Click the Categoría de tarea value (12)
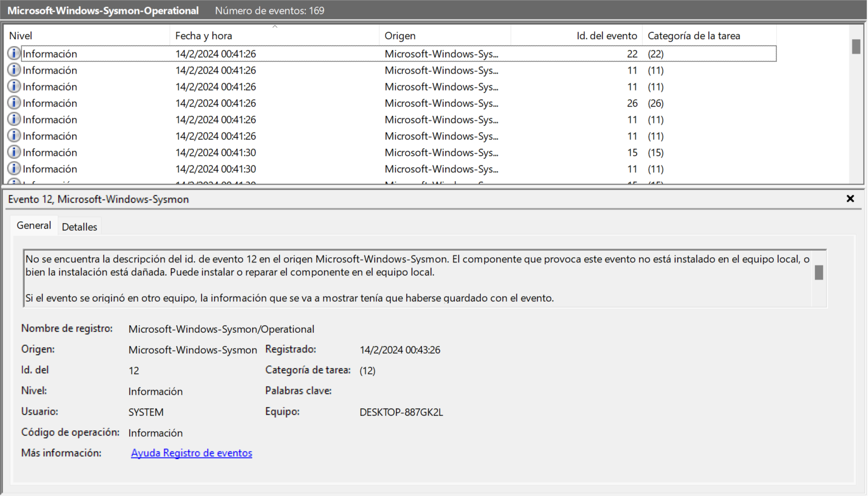The image size is (868, 496). point(368,371)
